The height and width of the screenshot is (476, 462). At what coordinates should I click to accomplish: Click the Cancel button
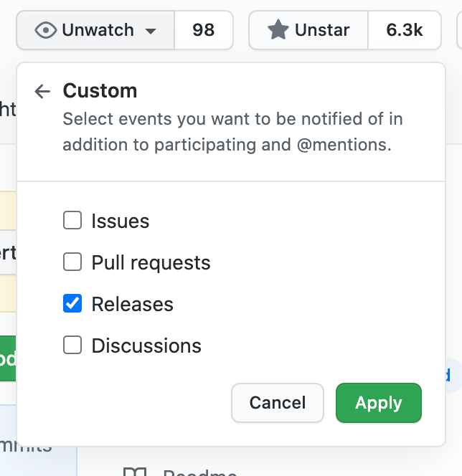click(278, 403)
